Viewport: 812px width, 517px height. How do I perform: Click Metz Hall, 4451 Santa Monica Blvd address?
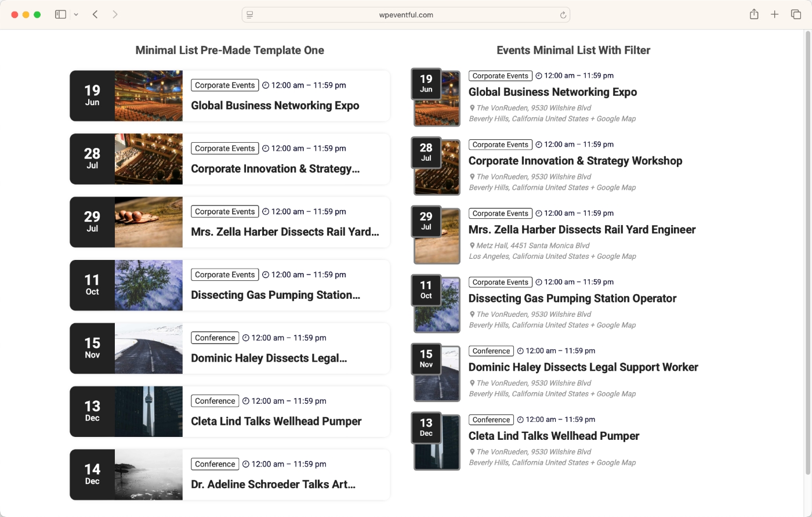tap(533, 246)
